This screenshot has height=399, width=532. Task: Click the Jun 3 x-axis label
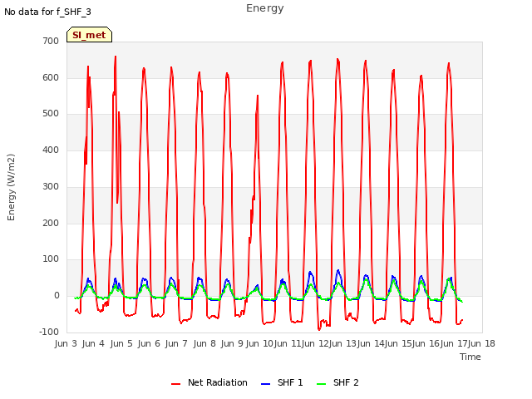click(x=66, y=343)
